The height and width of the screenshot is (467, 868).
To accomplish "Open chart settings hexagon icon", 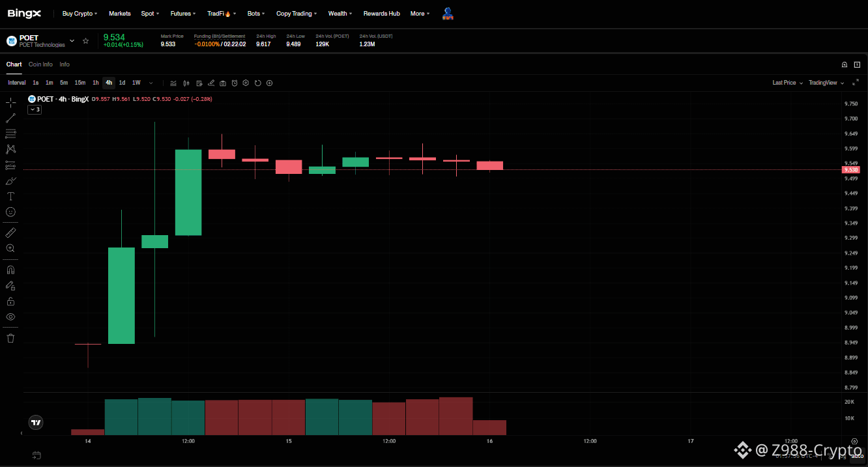I will tap(246, 83).
